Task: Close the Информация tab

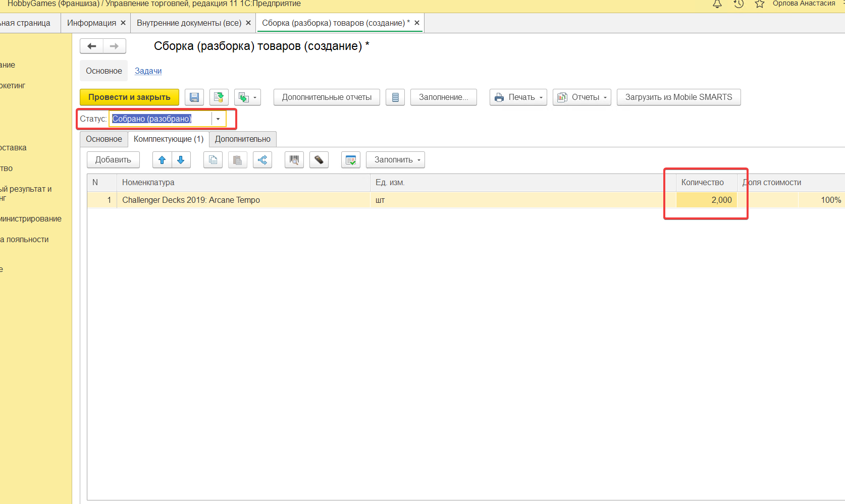Action: (123, 23)
